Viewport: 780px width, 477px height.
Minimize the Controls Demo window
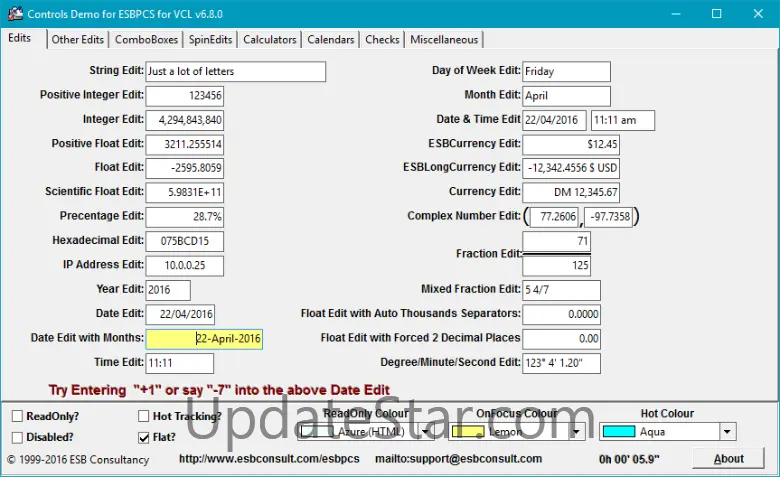click(x=676, y=13)
